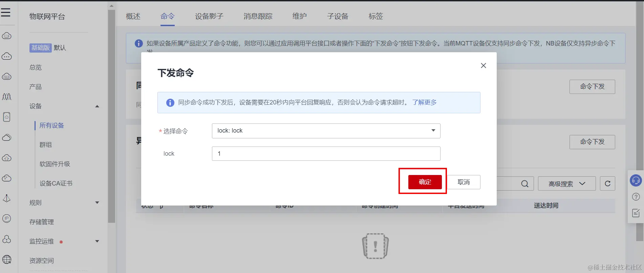644x273 pixels.
Task: Expand the 规则 menu section
Action: pos(97,202)
